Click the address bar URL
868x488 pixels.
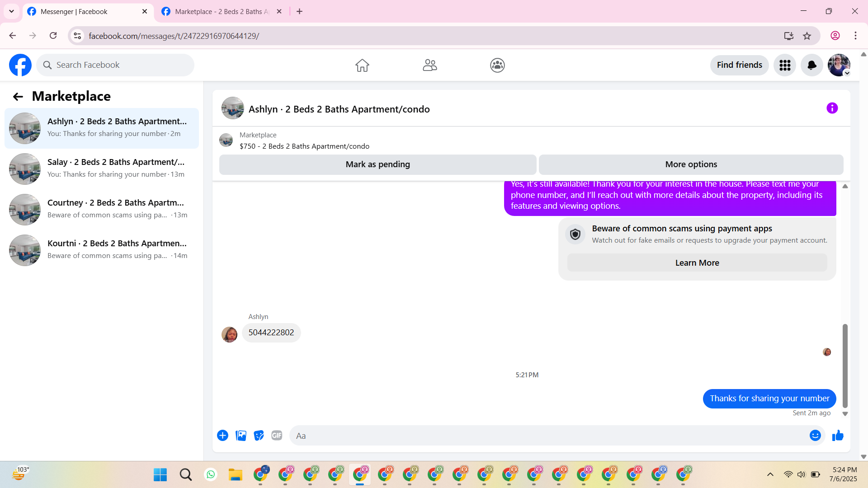(174, 36)
